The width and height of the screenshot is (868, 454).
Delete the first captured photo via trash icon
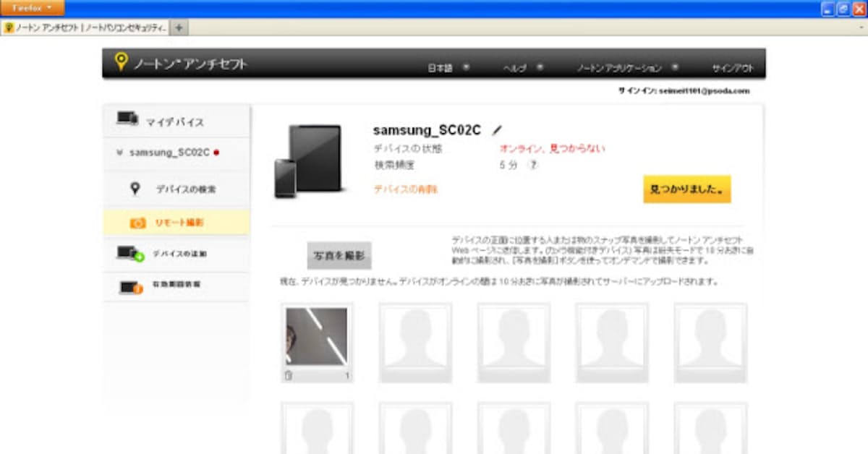coord(289,375)
